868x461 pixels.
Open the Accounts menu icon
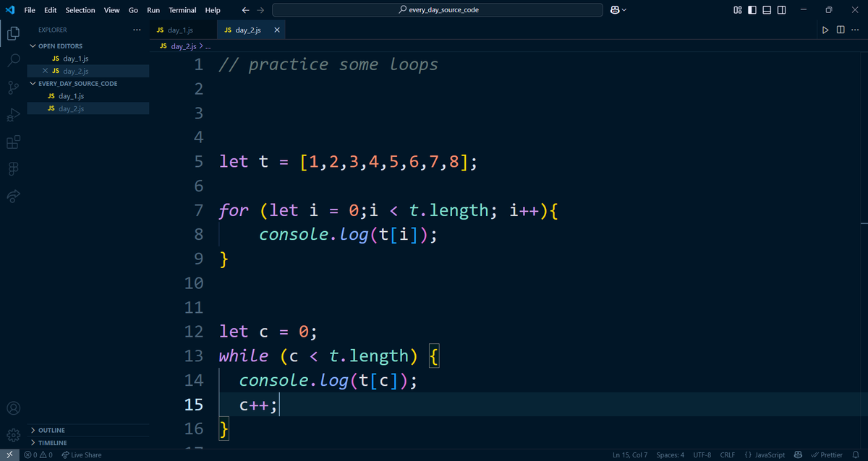(x=13, y=408)
